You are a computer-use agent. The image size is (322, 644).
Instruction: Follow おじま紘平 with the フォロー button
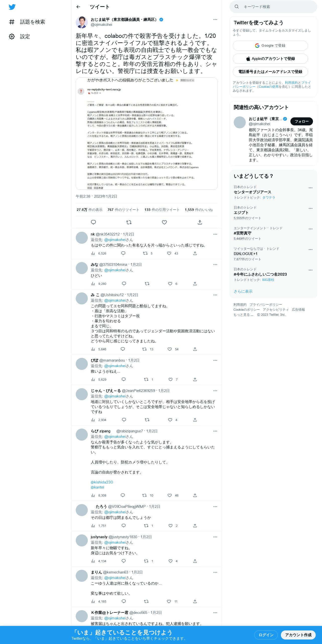[x=302, y=121]
